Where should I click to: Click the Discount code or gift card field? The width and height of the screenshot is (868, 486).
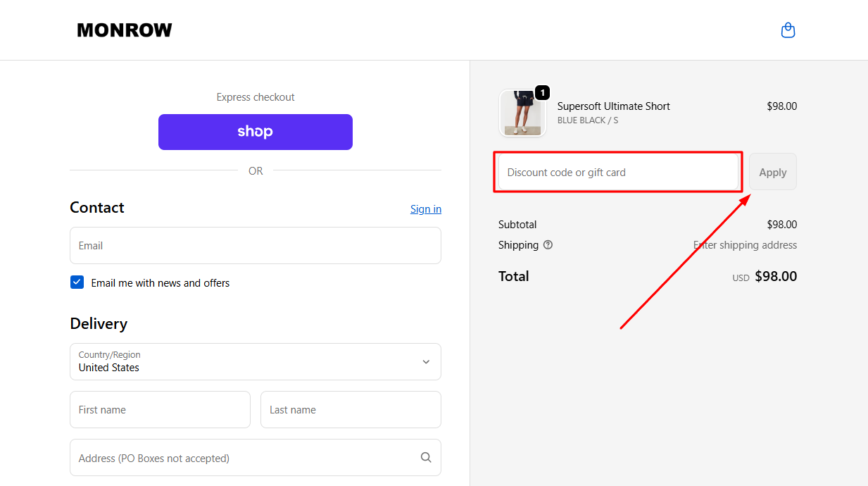pos(618,172)
